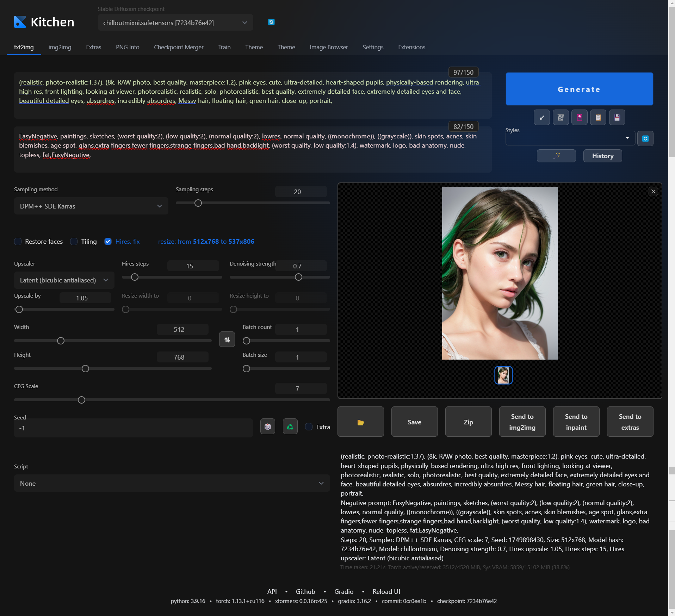Switch to the img2img tab
Image resolution: width=675 pixels, height=616 pixels.
[60, 47]
